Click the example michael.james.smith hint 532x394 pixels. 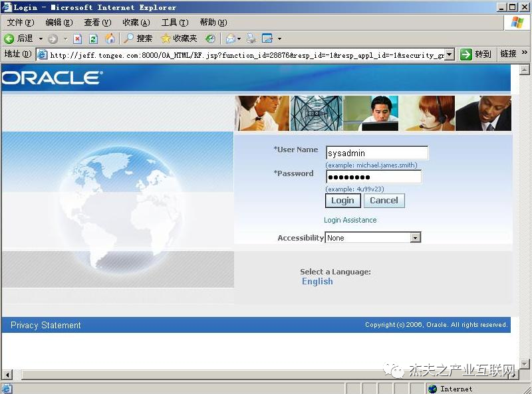click(x=372, y=165)
